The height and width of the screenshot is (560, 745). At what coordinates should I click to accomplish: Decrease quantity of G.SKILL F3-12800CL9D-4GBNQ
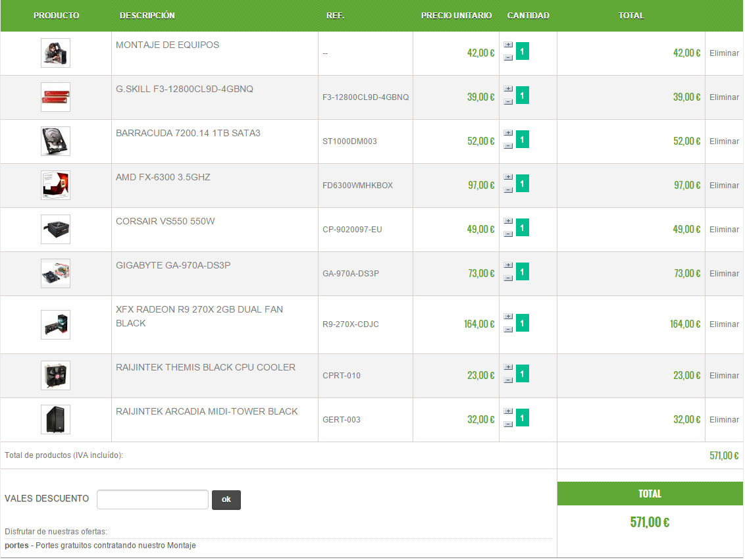pos(508,101)
